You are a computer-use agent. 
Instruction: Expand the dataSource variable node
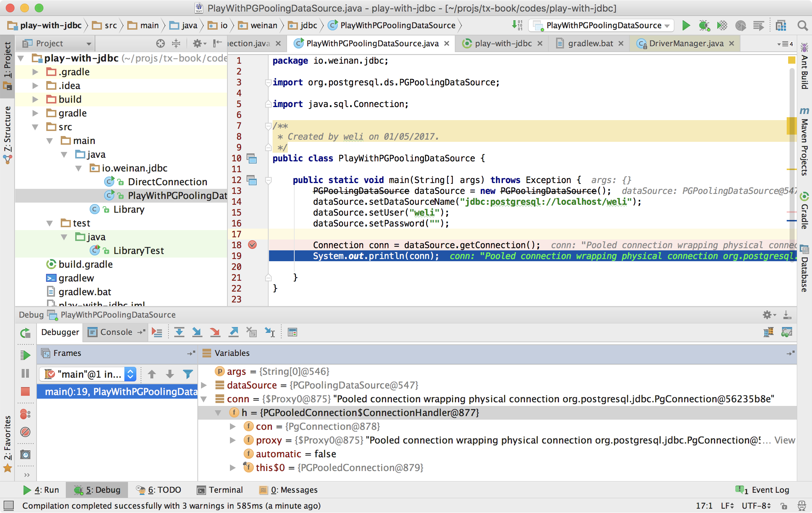pyautogui.click(x=204, y=385)
